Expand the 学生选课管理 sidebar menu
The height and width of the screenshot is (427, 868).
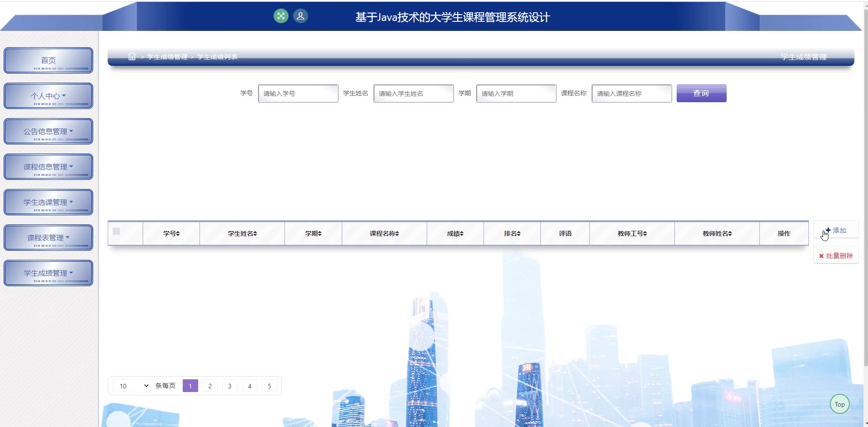(x=48, y=202)
